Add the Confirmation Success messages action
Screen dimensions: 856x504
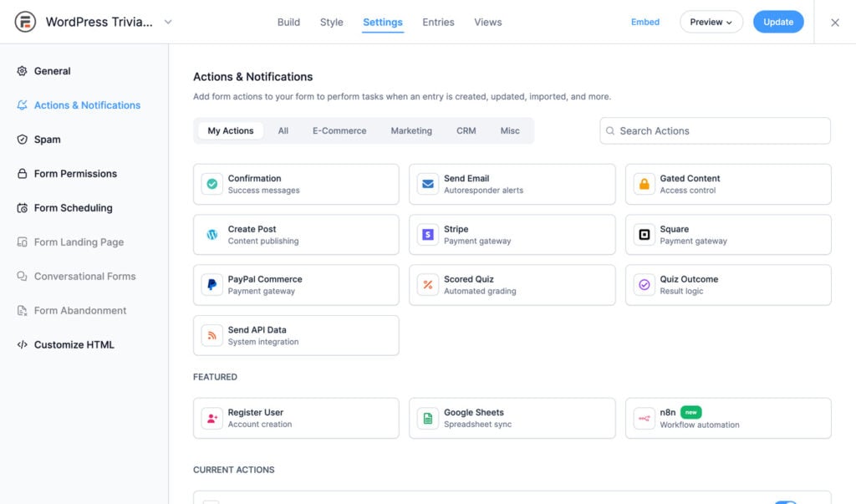pyautogui.click(x=296, y=184)
